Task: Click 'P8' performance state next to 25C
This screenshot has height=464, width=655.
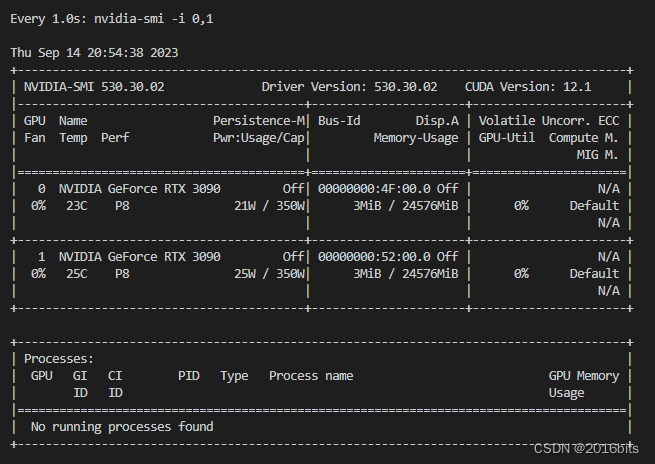Action: (x=122, y=274)
